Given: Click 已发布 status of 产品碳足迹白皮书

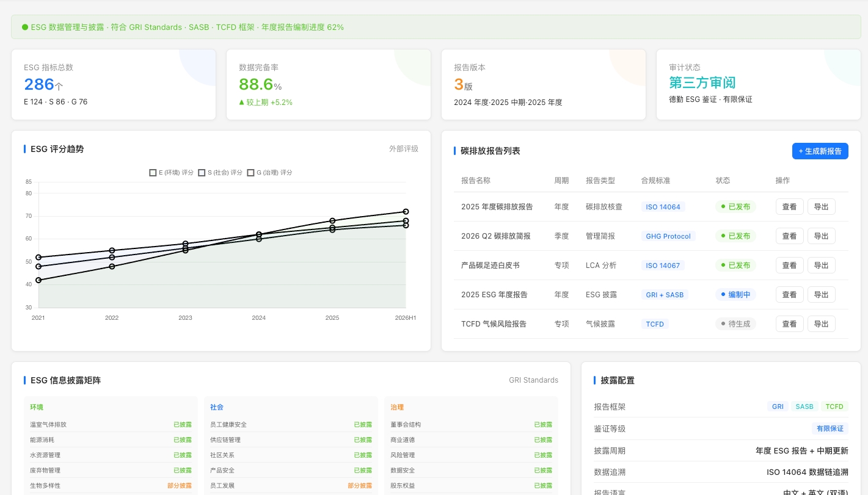Looking at the screenshot, I should 735,266.
